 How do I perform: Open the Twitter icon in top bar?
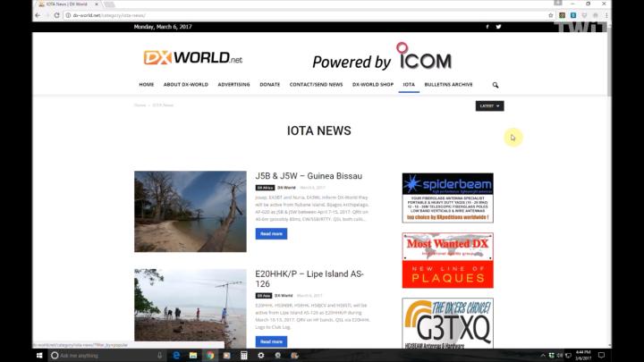pos(499,27)
